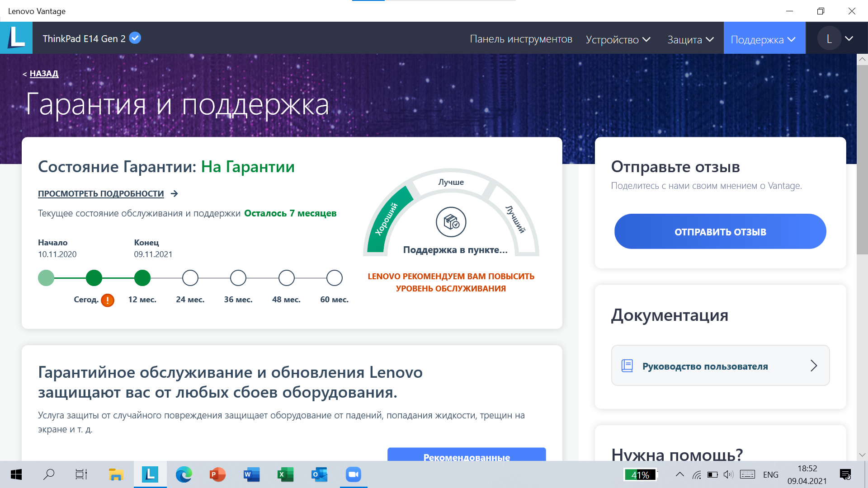
Task: Click Поддержка в пункте... label
Action: tap(455, 250)
